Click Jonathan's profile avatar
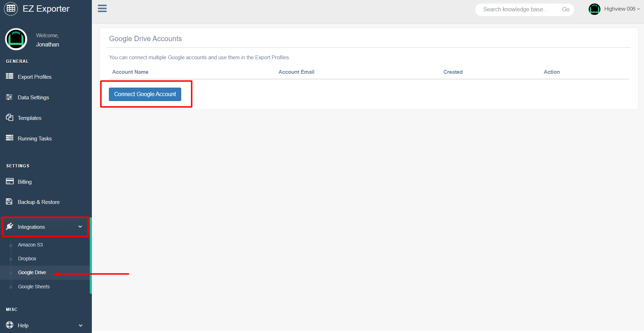This screenshot has height=333, width=644. coord(16,39)
